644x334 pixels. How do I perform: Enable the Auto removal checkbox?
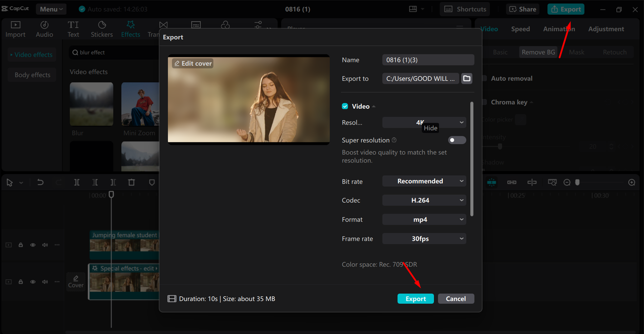(x=485, y=78)
